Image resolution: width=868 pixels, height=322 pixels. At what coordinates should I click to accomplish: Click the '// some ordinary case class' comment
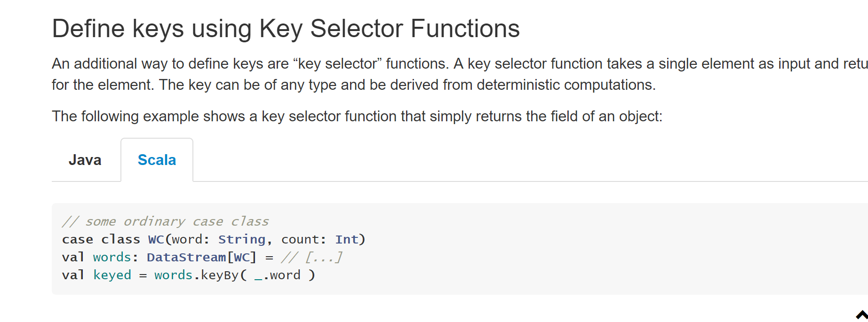166,221
